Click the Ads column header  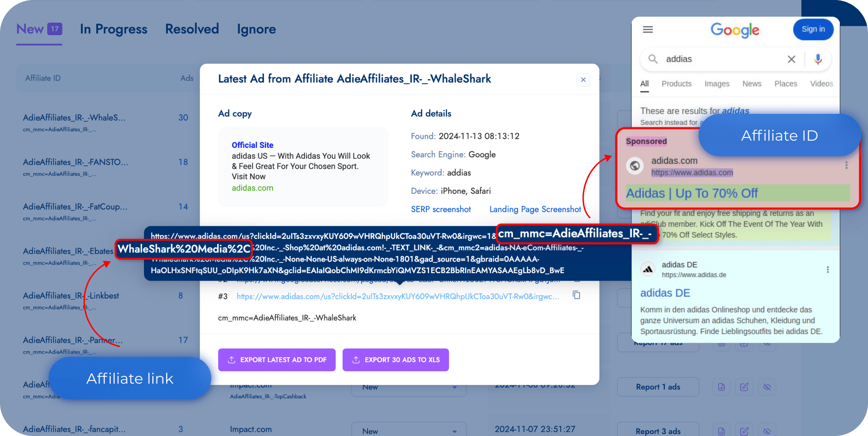pyautogui.click(x=187, y=78)
